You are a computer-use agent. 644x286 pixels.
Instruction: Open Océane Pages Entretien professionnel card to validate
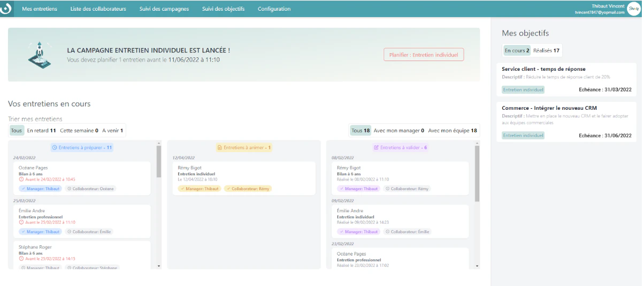[400, 258]
